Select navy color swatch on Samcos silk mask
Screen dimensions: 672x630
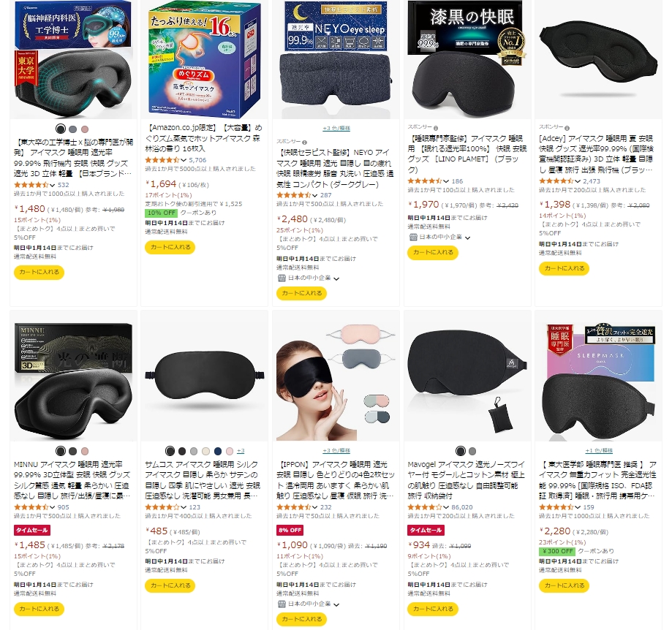click(x=218, y=451)
